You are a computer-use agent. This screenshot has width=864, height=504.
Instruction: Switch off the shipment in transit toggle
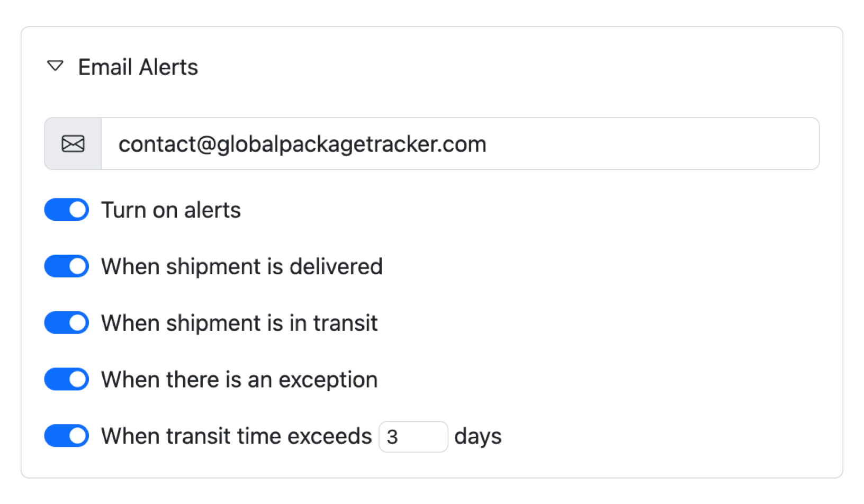[67, 323]
